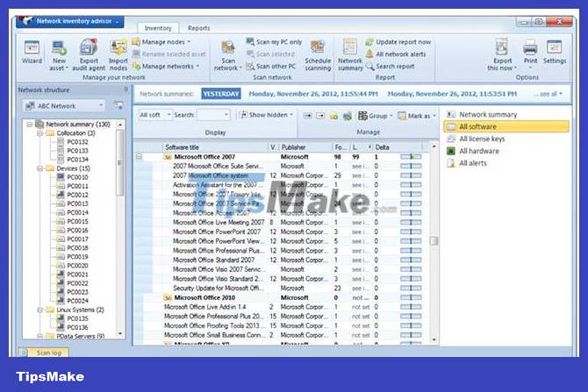Click icon beside ABC Network dropdown
This screenshot has height=392, width=588.
[118, 106]
